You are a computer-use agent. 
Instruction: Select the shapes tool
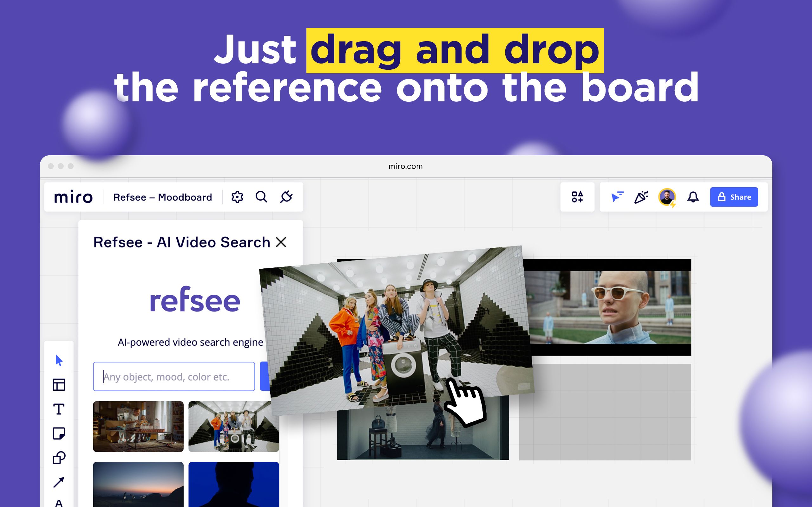point(59,458)
